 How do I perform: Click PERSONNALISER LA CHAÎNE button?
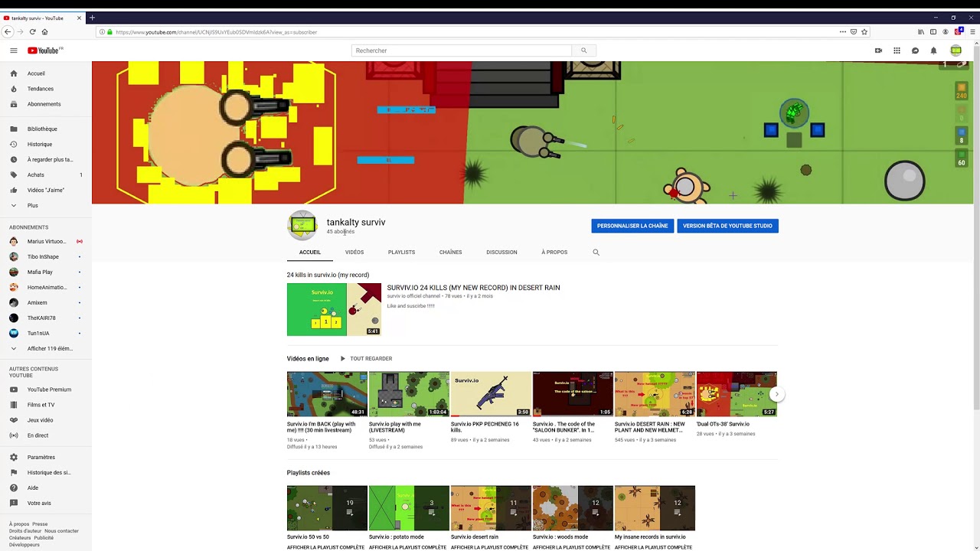(632, 226)
